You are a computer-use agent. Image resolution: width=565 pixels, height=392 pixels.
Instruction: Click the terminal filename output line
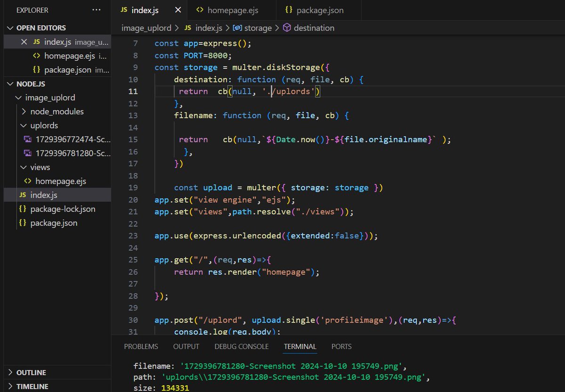point(270,365)
